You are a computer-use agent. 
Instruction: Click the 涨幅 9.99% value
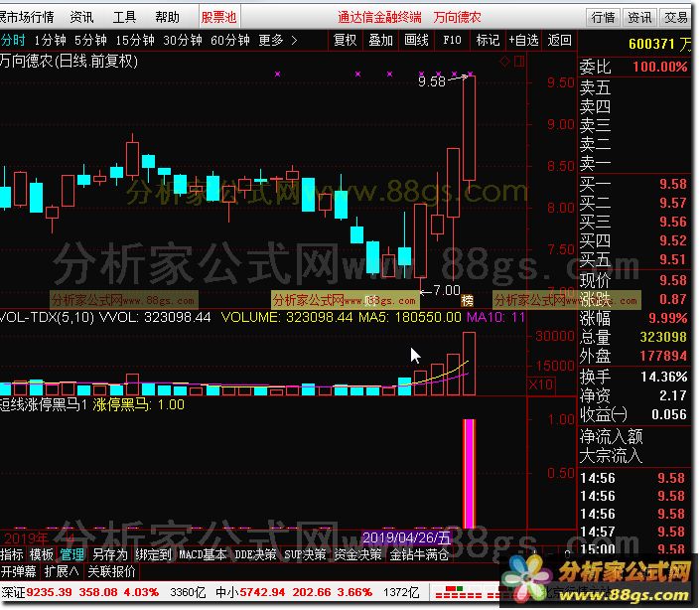pos(668,318)
